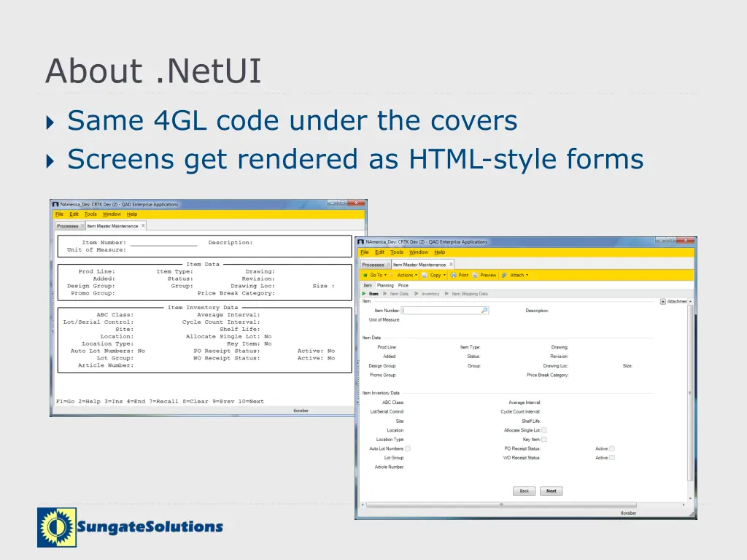Select Item Master Maintenance tab in left window
This screenshot has width=747, height=560.
coord(112,226)
